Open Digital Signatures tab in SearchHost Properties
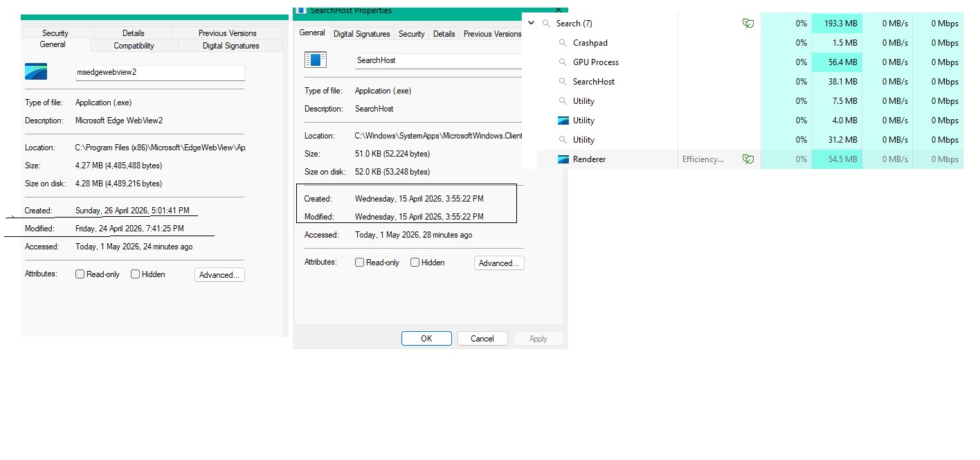Image resolution: width=980 pixels, height=460 pixels. [x=362, y=34]
